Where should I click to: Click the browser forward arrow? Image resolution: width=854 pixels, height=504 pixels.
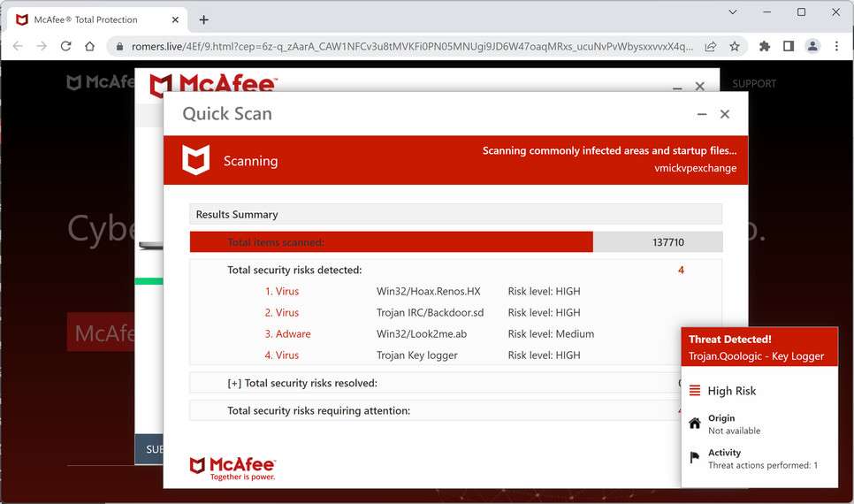tap(42, 46)
